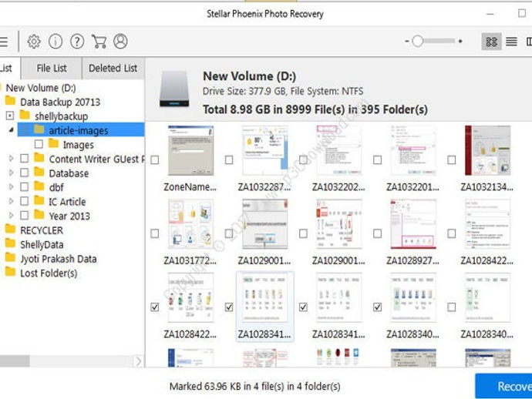Tick the Database folder checkbox
Viewport: 532px width, 399px height.
(25, 173)
